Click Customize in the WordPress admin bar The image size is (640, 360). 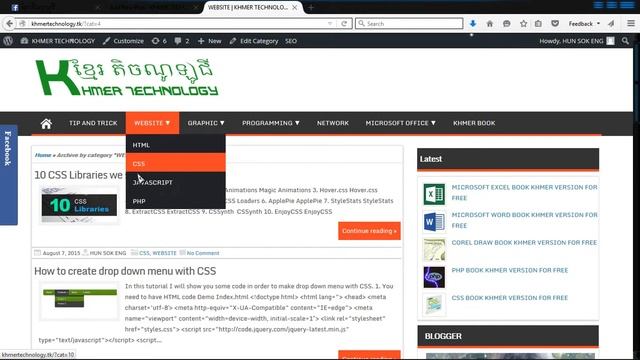[123, 41]
